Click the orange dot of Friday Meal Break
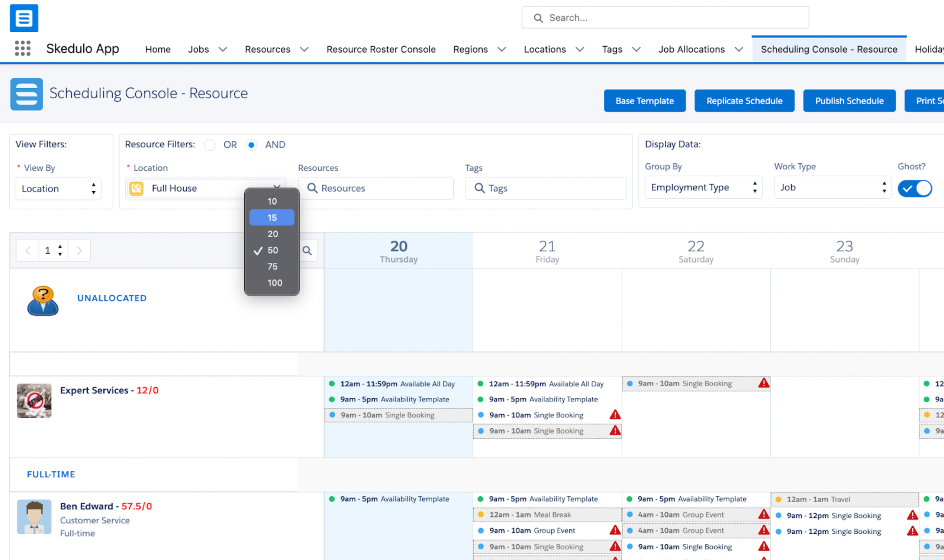The width and height of the screenshot is (944, 560). coord(481,514)
